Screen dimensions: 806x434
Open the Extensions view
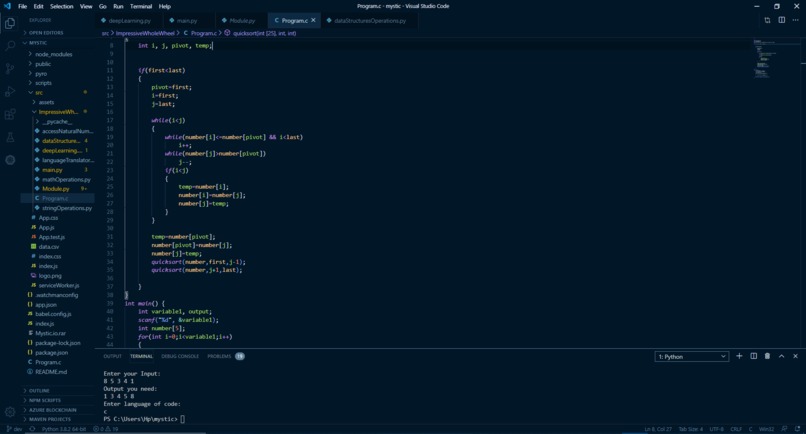pyautogui.click(x=10, y=114)
